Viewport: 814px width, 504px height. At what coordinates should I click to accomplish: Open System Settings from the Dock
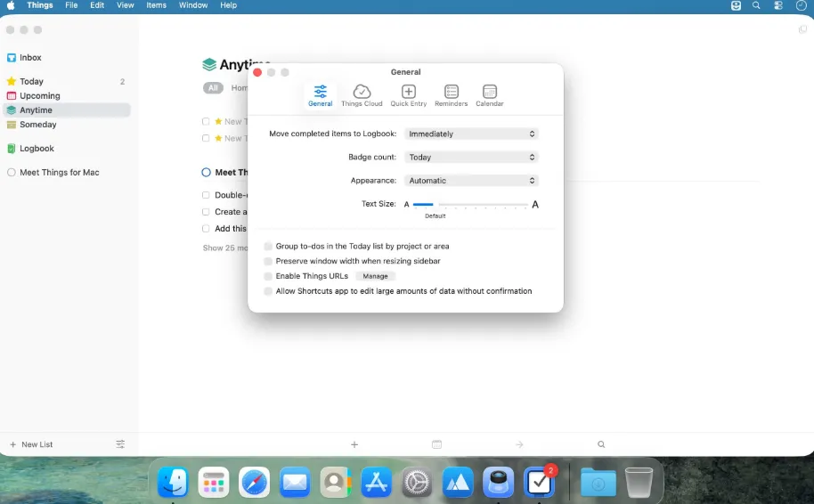[417, 483]
